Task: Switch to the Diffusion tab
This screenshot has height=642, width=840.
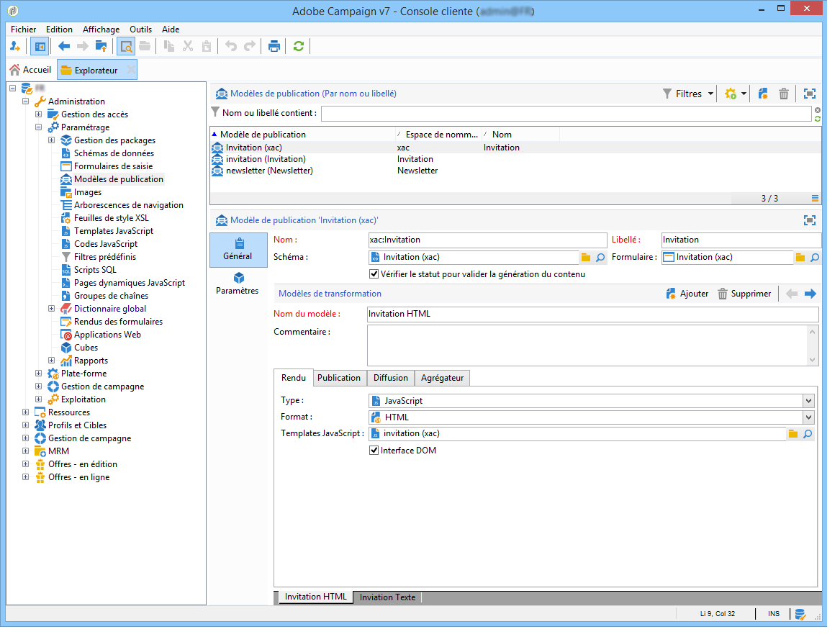Action: pos(391,379)
